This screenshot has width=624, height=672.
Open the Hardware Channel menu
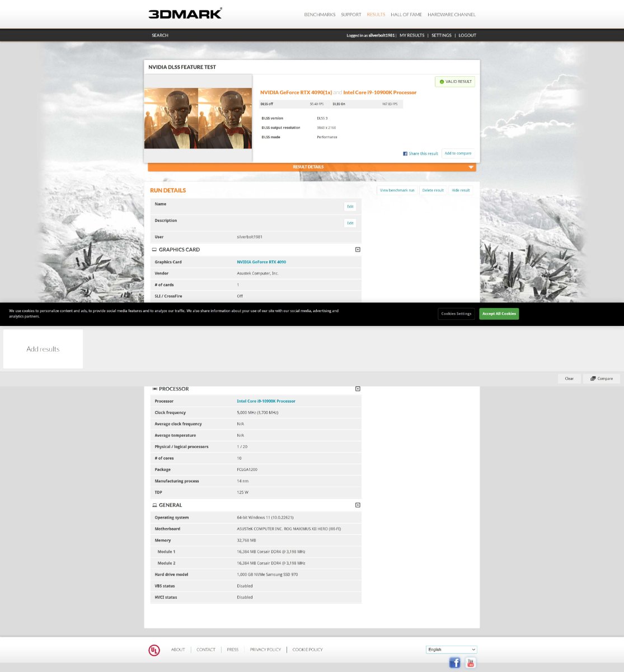(x=451, y=15)
